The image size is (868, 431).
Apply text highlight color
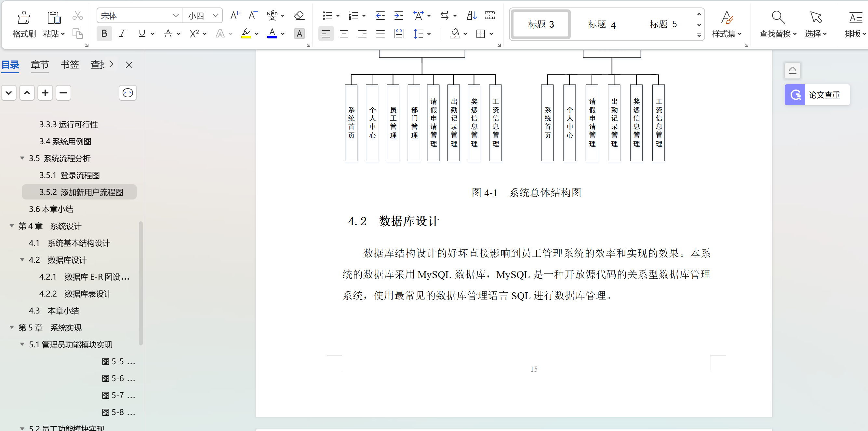point(246,34)
